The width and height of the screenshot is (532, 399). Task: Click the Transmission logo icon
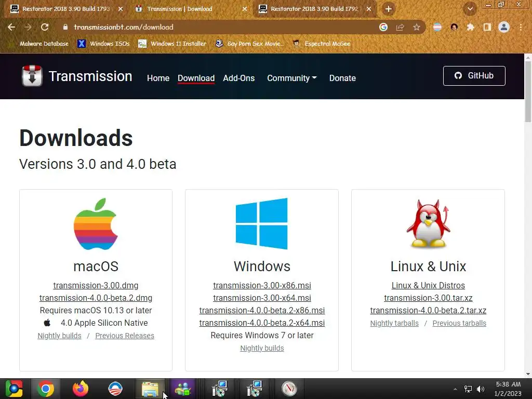point(32,76)
